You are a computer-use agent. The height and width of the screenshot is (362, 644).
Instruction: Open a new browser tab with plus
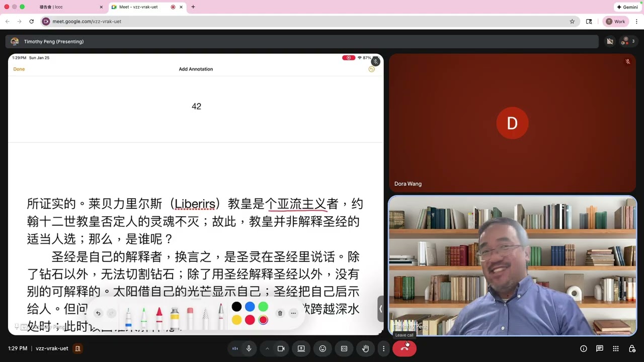pyautogui.click(x=193, y=7)
